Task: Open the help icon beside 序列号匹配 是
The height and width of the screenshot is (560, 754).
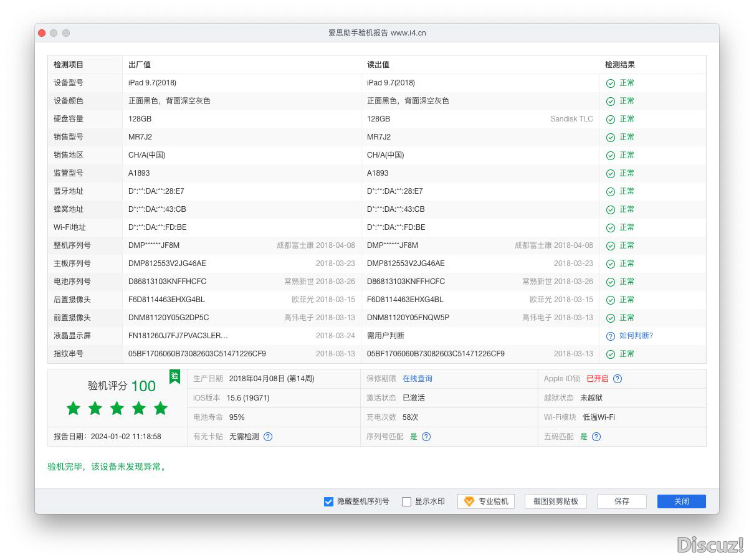Action: pyautogui.click(x=426, y=437)
